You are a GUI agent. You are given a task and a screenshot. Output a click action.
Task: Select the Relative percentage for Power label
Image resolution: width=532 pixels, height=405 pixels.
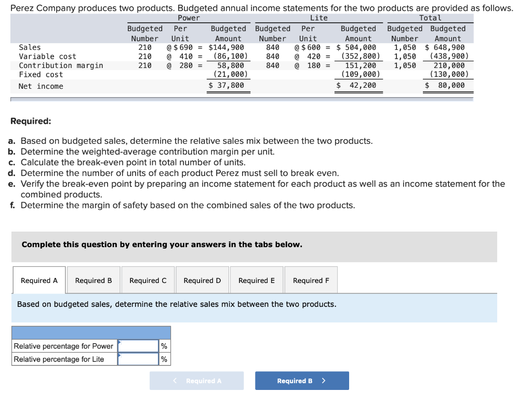pos(63,346)
